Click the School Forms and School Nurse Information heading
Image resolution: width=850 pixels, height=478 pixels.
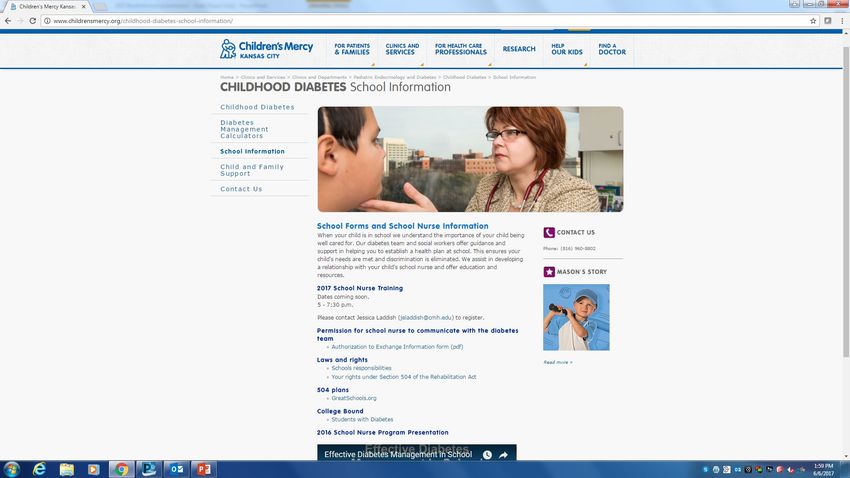tap(402, 226)
